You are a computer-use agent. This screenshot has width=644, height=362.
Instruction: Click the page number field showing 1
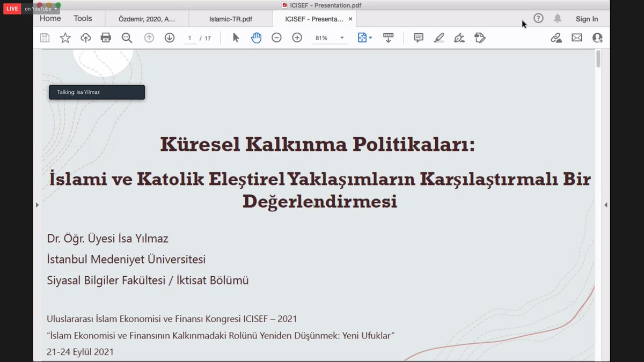(189, 38)
